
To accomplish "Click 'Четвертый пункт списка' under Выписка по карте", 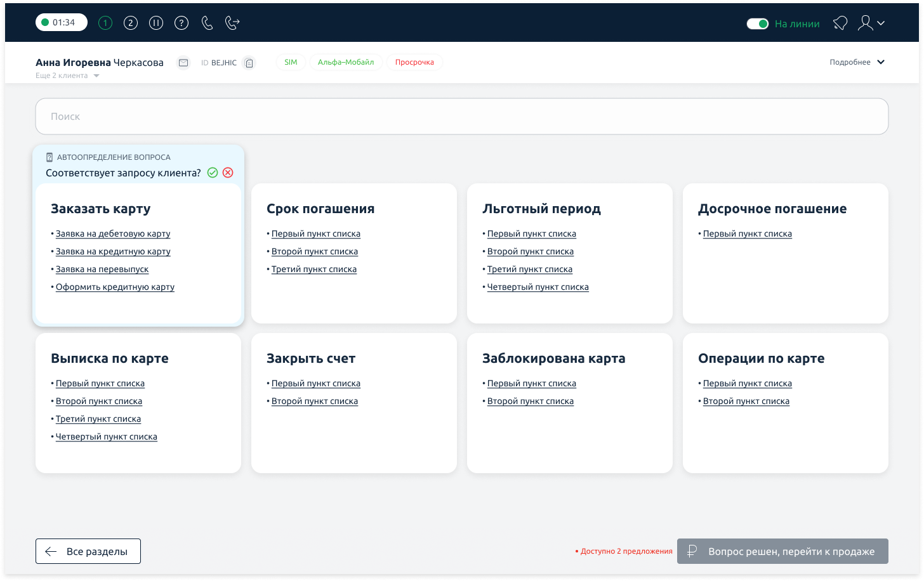I will pyautogui.click(x=107, y=436).
